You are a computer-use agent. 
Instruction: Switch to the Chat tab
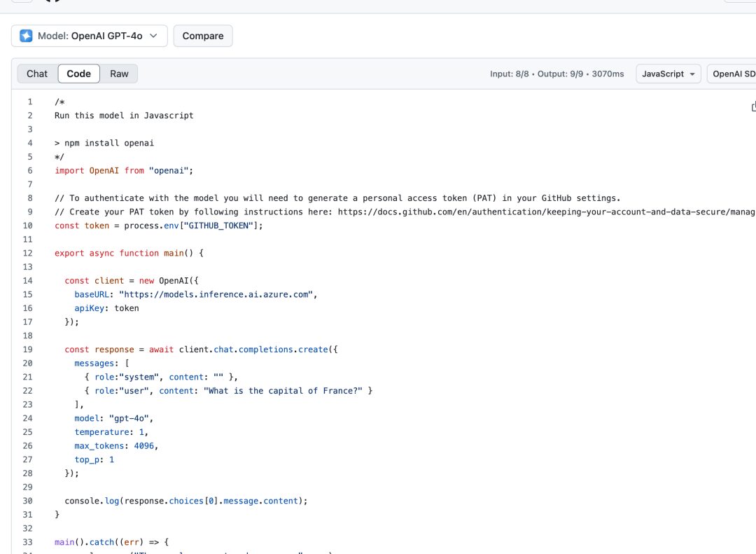(37, 74)
